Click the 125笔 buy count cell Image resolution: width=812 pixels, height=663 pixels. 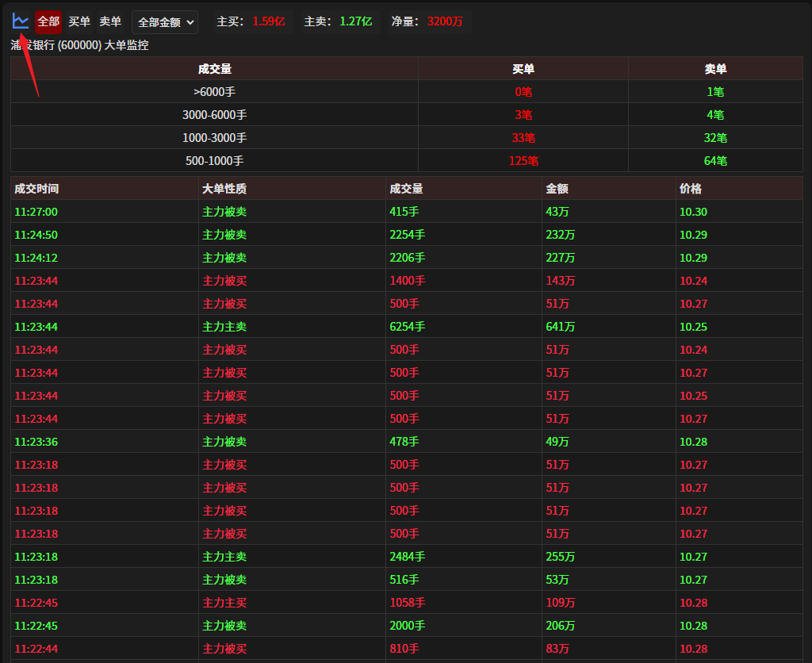pyautogui.click(x=523, y=161)
